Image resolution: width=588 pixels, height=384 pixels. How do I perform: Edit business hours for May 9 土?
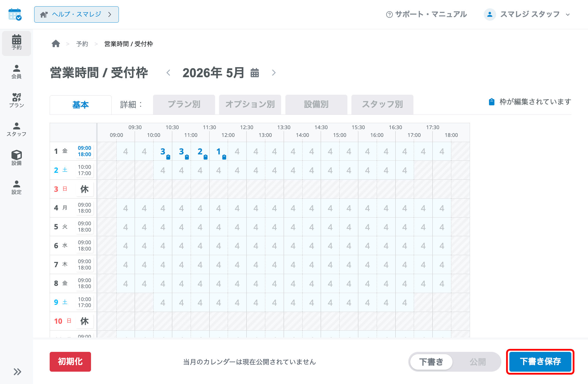coord(84,302)
